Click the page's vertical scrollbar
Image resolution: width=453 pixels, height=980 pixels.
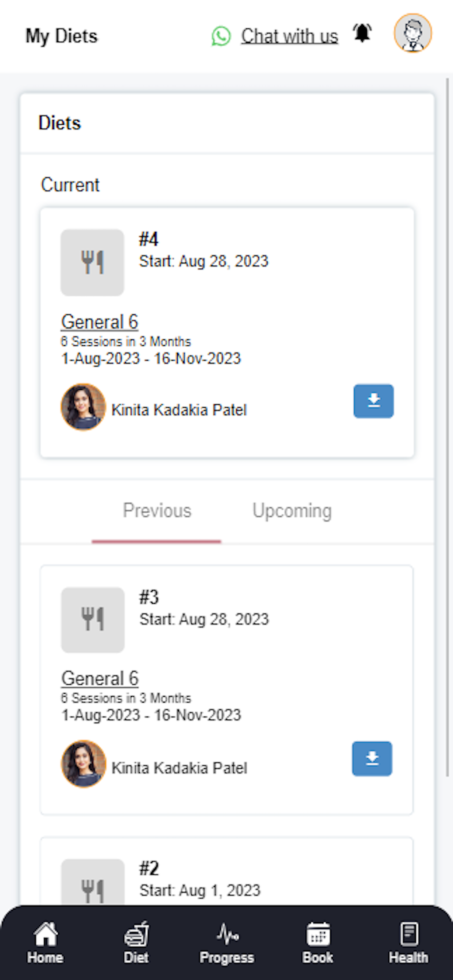[448, 427]
